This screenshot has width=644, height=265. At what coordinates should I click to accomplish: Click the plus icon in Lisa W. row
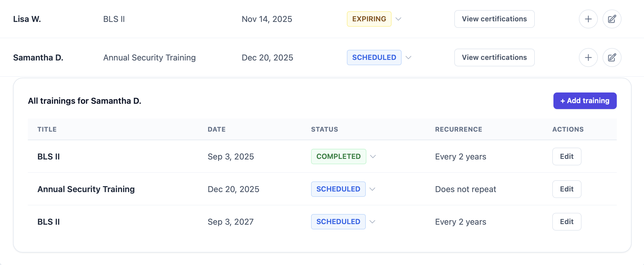(x=588, y=19)
